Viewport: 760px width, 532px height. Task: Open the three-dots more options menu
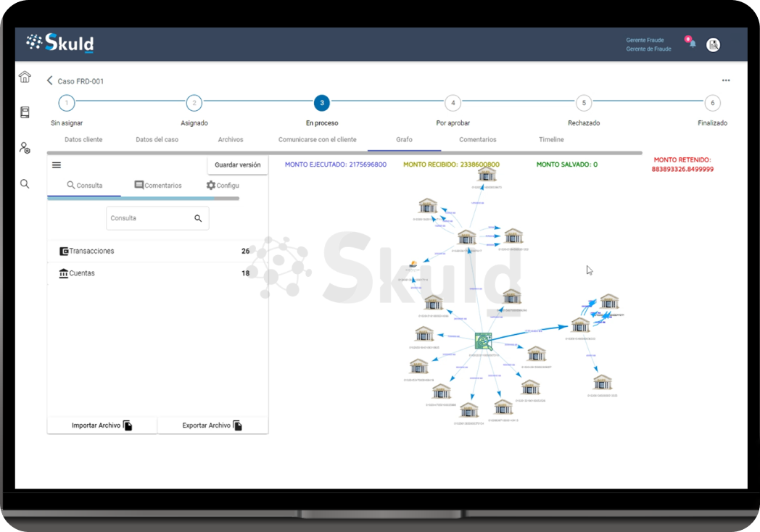point(725,80)
